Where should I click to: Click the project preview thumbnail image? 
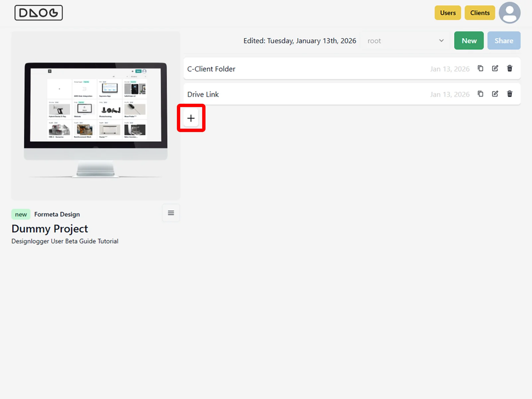[96, 116]
